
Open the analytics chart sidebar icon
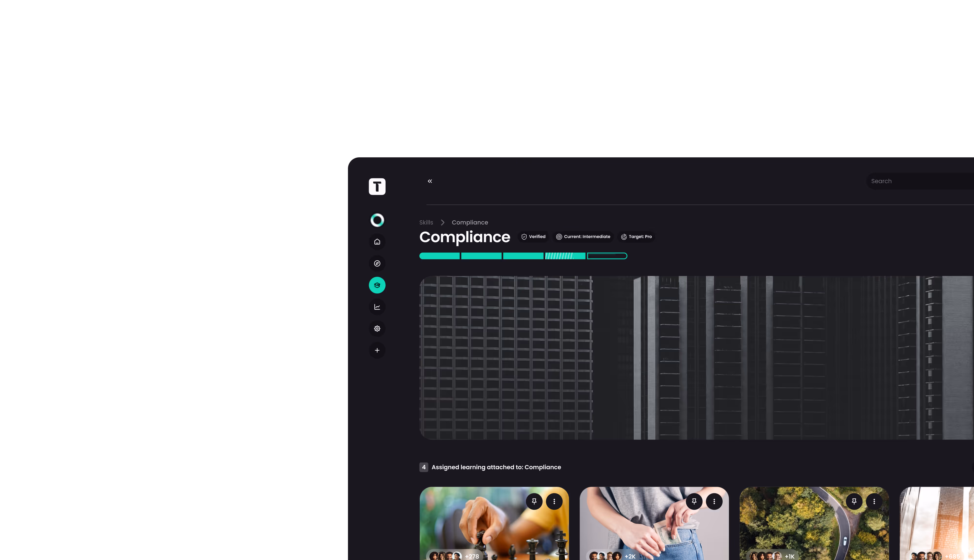coord(377,307)
